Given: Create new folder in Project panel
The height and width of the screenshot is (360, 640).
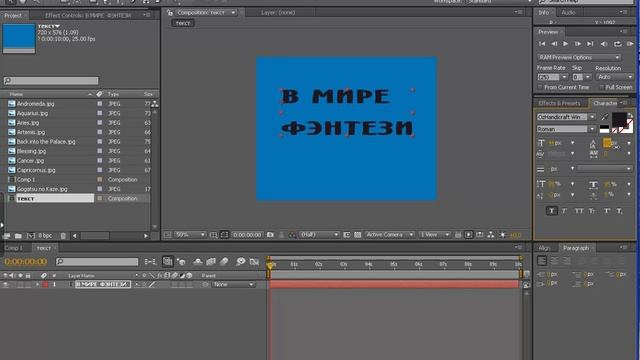Looking at the screenshot, I should [x=18, y=236].
